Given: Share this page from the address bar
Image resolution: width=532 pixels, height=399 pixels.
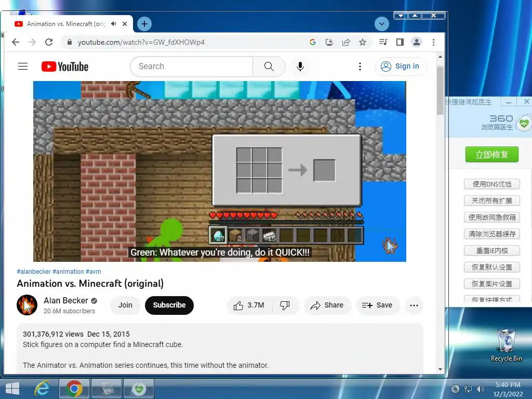Looking at the screenshot, I should tap(345, 42).
